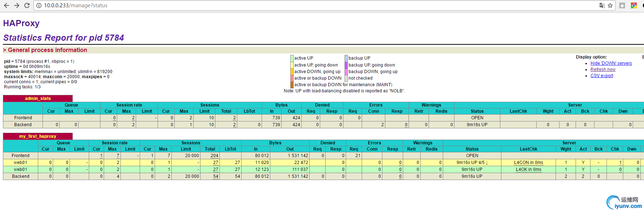Click the HAProxy title heading

pyautogui.click(x=21, y=23)
